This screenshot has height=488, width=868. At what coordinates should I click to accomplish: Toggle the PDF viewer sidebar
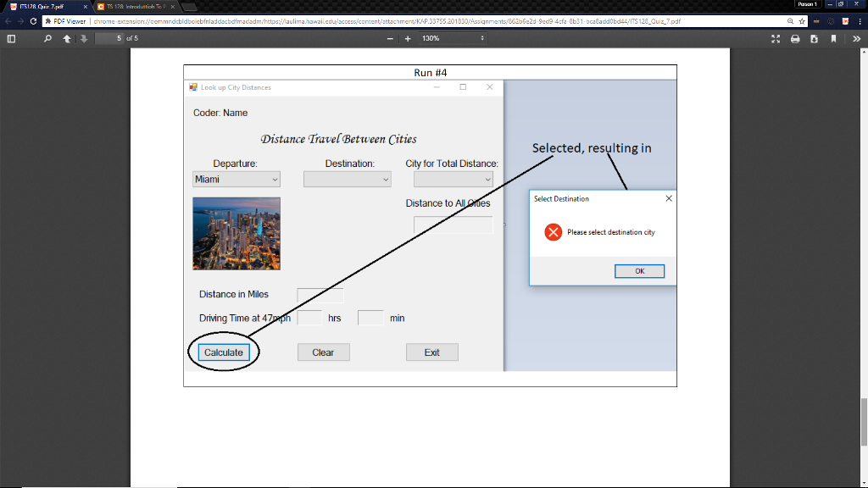coord(11,39)
